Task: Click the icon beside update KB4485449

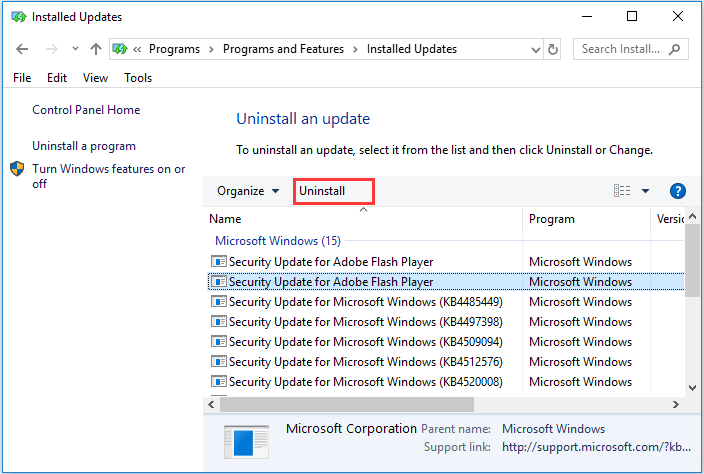Action: pyautogui.click(x=219, y=301)
